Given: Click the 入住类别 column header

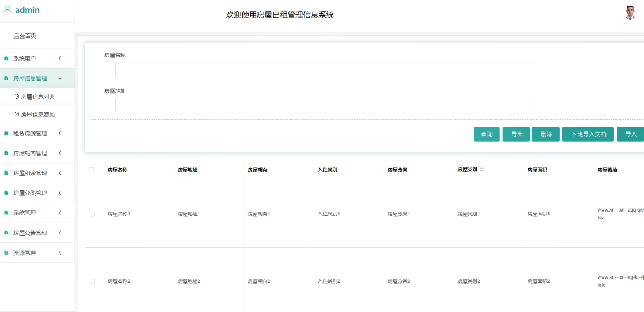Looking at the screenshot, I should (x=328, y=170).
